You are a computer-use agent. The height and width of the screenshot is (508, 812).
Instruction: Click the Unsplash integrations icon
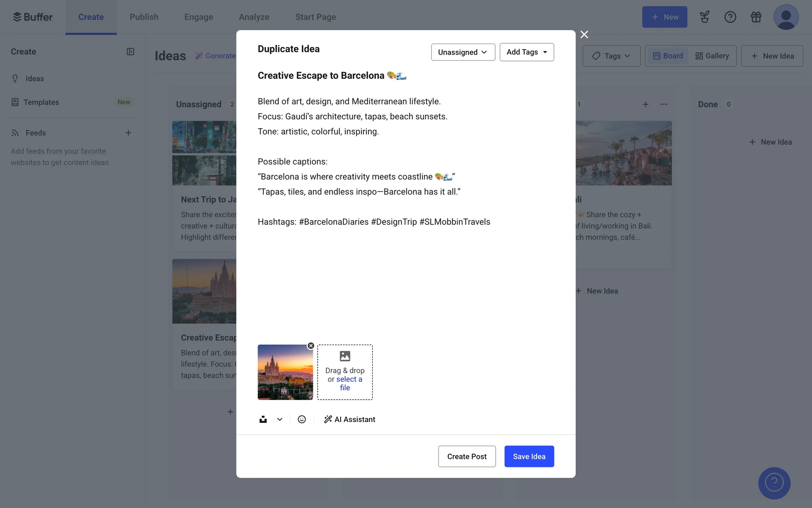pos(263,419)
